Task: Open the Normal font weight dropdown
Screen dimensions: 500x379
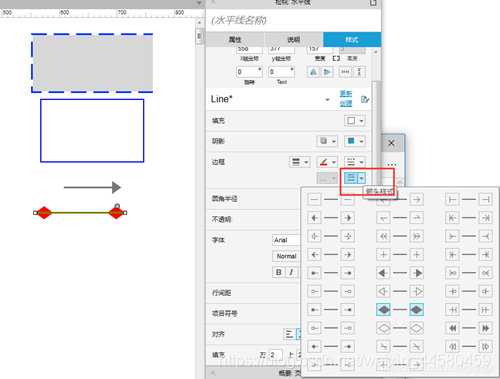Action: click(286, 256)
